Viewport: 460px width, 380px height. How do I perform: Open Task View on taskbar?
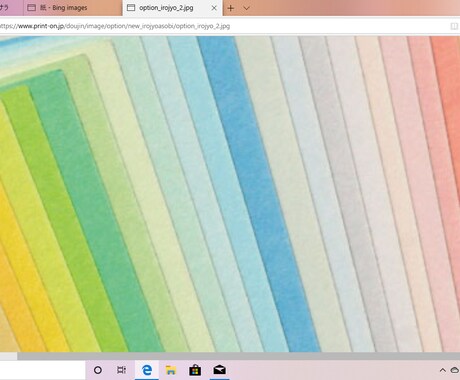(x=122, y=370)
